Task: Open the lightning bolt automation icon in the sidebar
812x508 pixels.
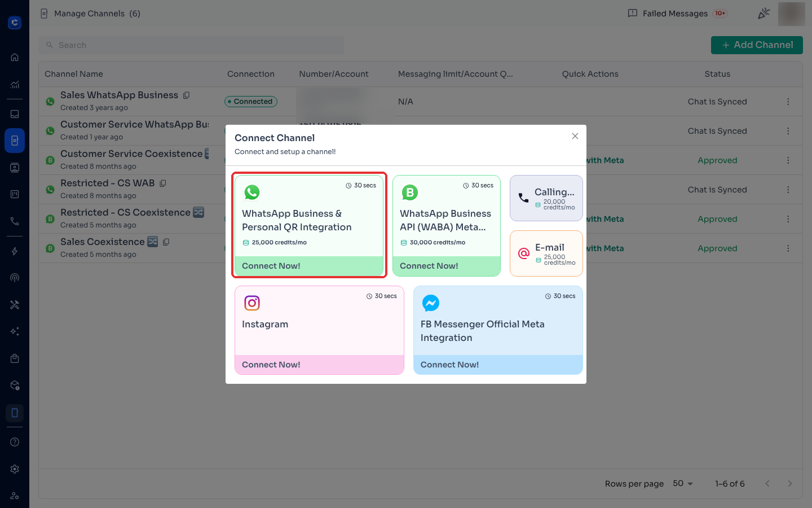Action: [x=15, y=251]
